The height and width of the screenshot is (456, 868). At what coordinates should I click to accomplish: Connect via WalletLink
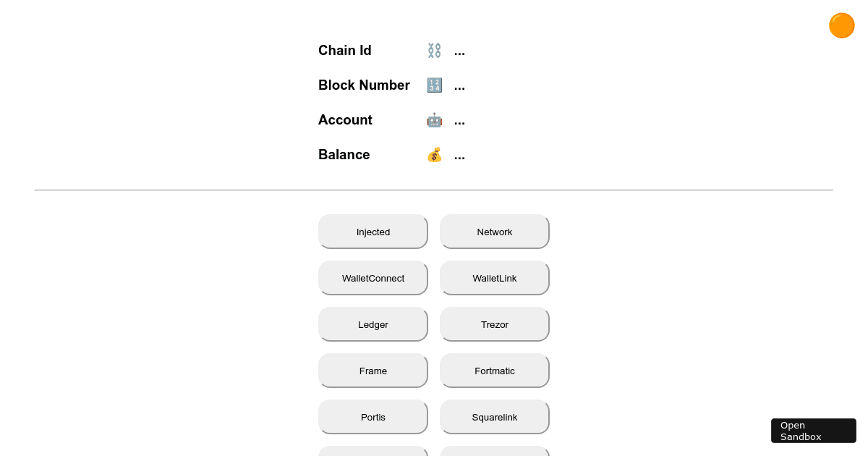pos(495,278)
